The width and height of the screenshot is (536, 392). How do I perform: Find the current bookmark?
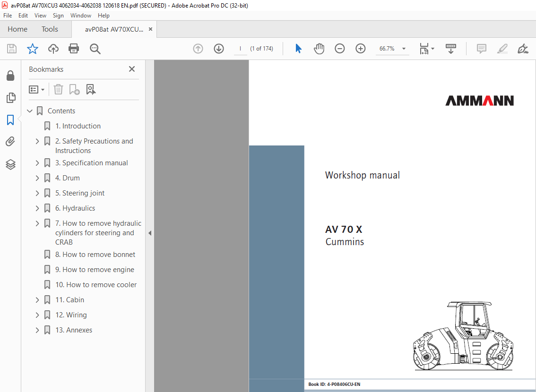tap(91, 89)
